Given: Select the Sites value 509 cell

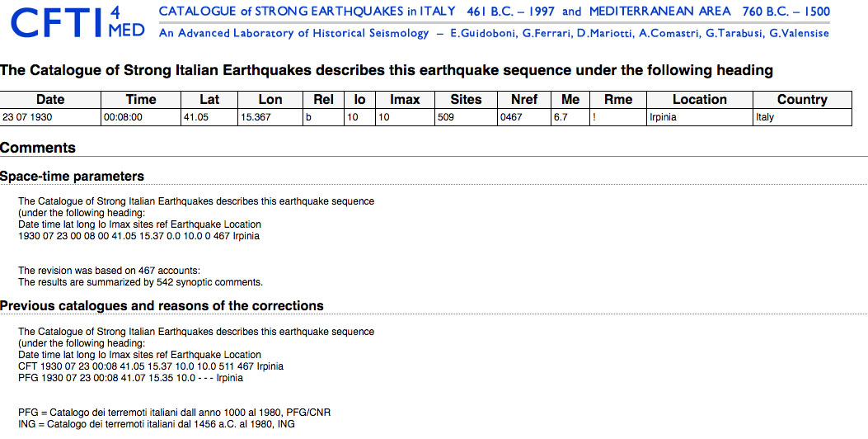Looking at the screenshot, I should click(446, 117).
